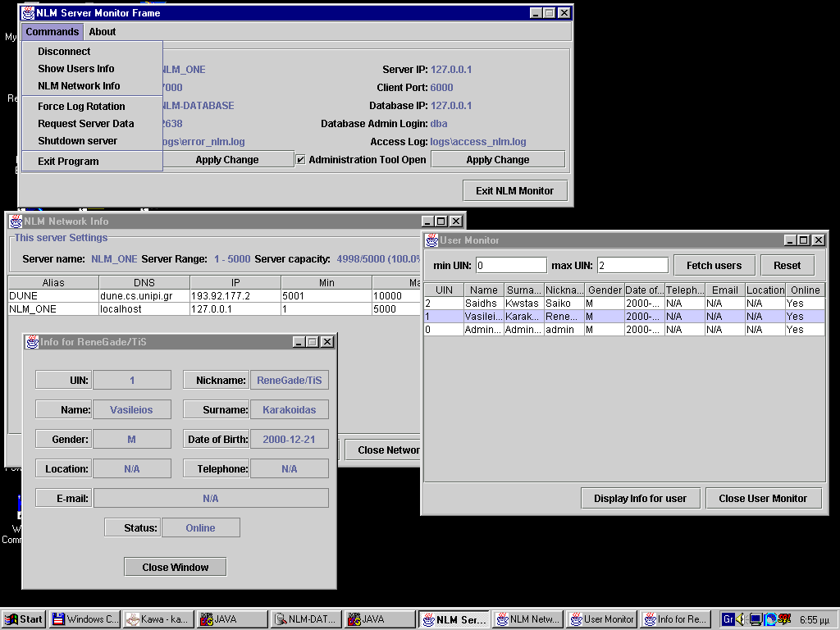
Task: Open the Windows Start button
Action: point(24,619)
